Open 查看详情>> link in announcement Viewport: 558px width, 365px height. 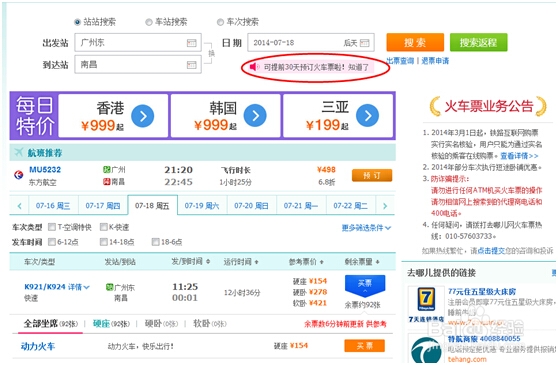pos(519,156)
